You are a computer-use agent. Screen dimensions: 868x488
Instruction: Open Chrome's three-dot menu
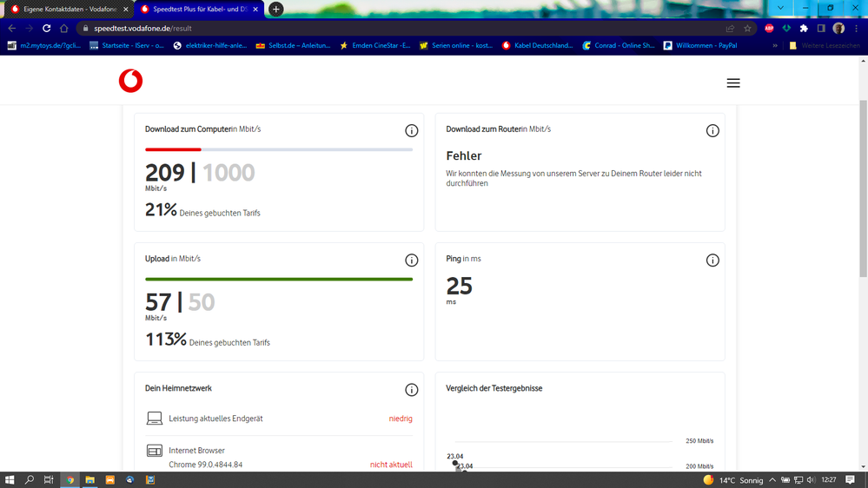857,28
